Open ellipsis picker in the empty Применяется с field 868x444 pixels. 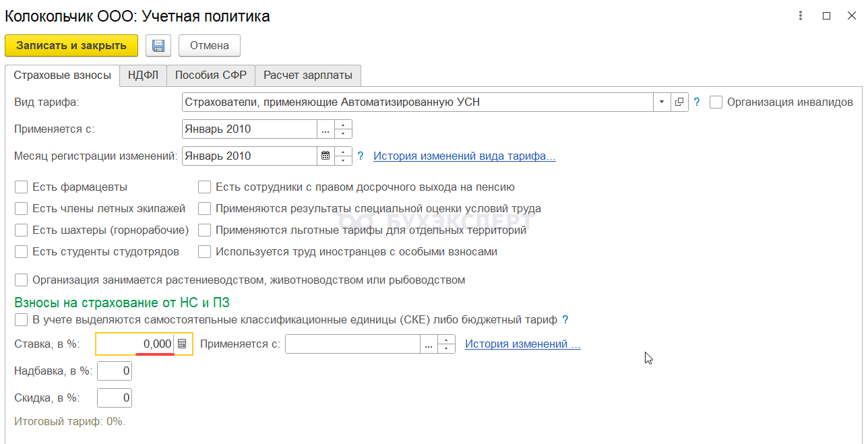point(429,344)
